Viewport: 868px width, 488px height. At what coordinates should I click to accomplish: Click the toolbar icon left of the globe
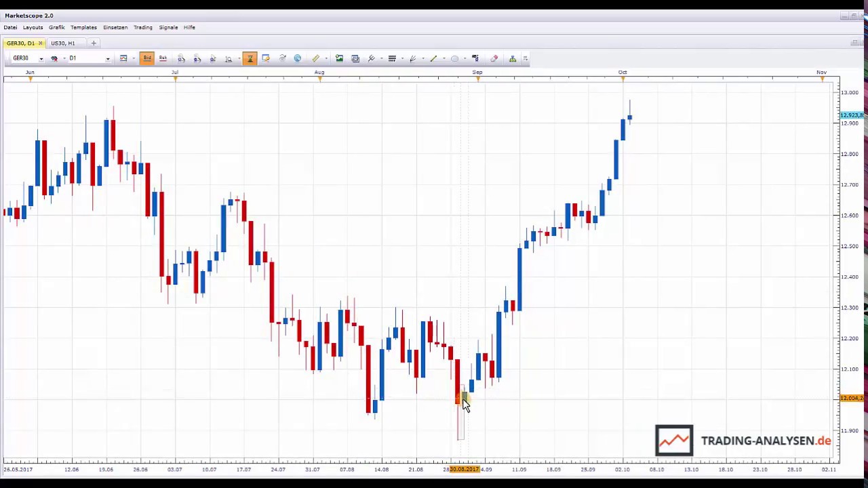tap(282, 58)
